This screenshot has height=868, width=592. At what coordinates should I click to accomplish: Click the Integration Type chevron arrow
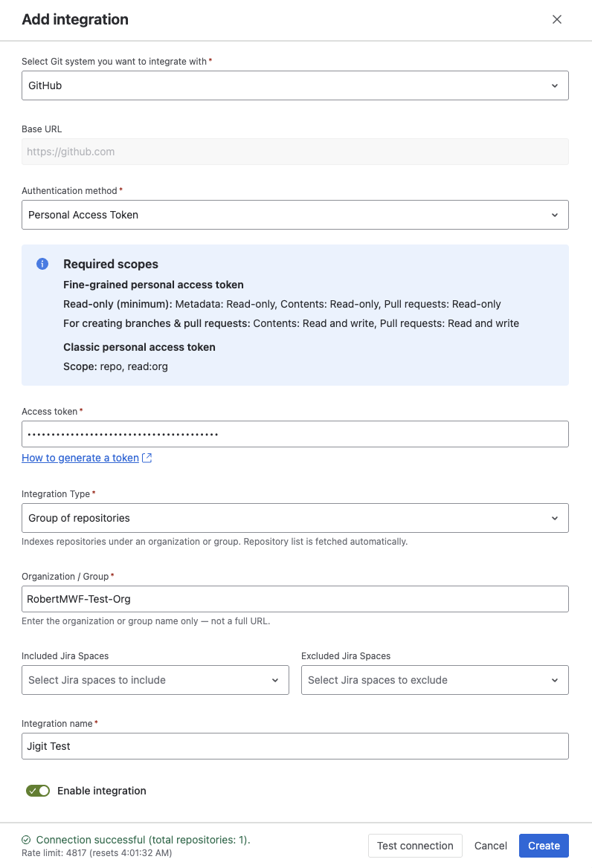point(554,518)
